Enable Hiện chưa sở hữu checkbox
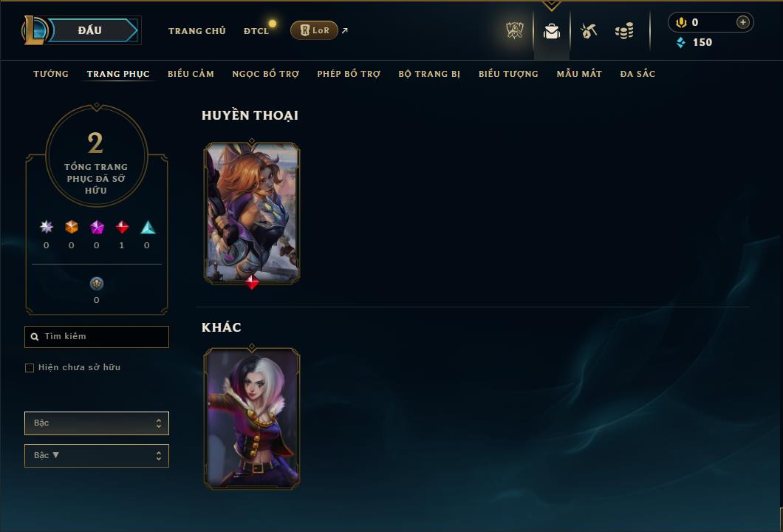The width and height of the screenshot is (783, 532). coord(30,368)
